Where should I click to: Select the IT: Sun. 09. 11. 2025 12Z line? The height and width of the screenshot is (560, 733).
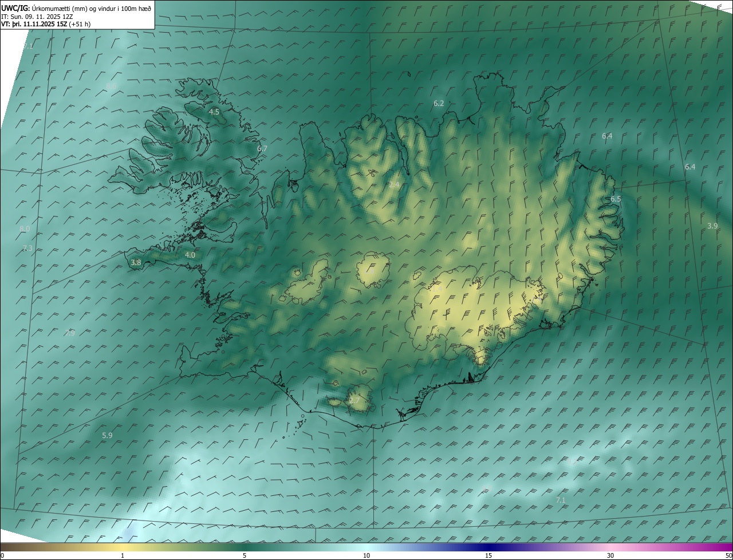[38, 17]
